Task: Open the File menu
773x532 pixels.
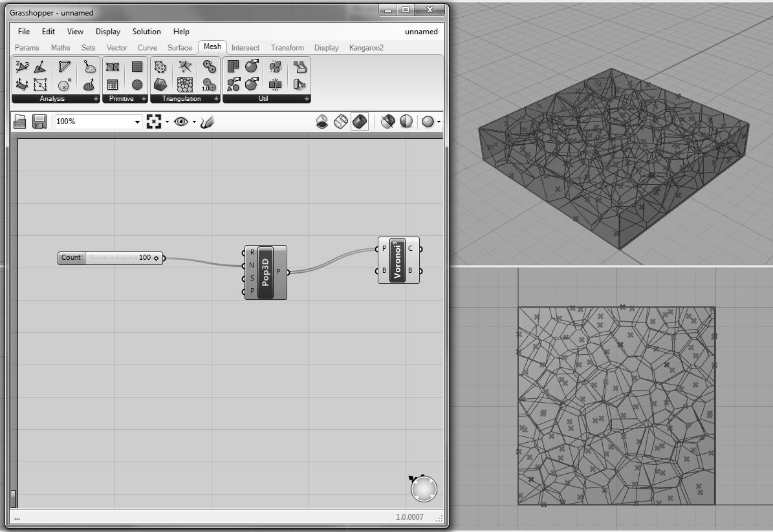Action: point(24,32)
